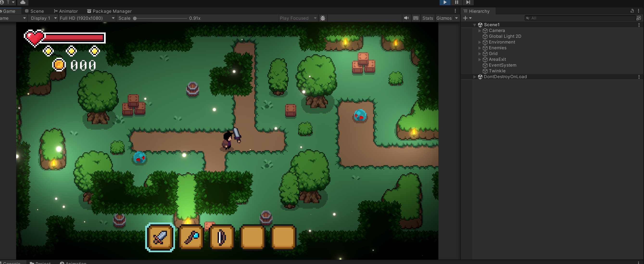Expand the DontDestroyOnLoad scene
This screenshot has height=264, width=644.
tap(474, 77)
